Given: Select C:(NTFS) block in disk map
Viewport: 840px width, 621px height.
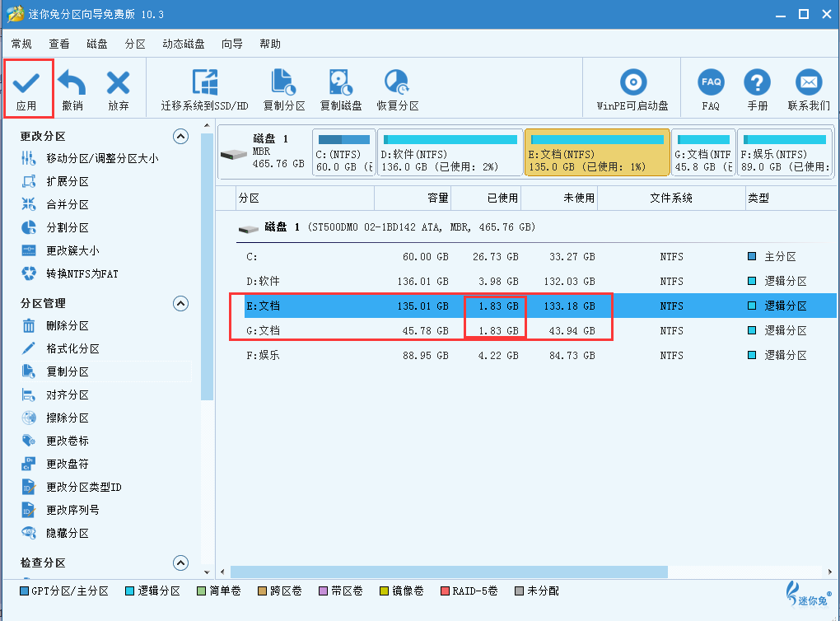Looking at the screenshot, I should [344, 152].
